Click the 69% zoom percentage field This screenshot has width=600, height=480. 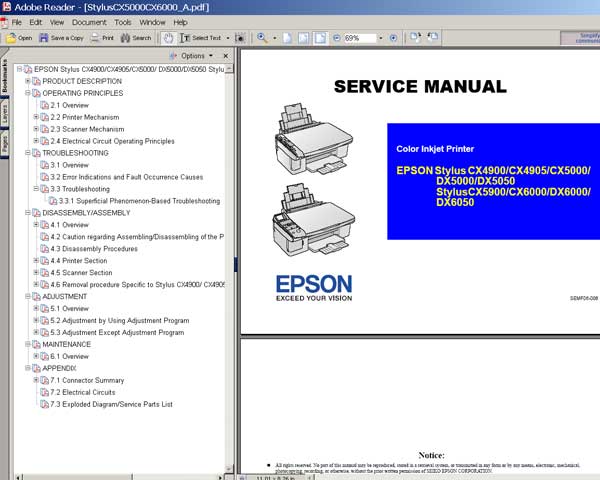pos(360,38)
